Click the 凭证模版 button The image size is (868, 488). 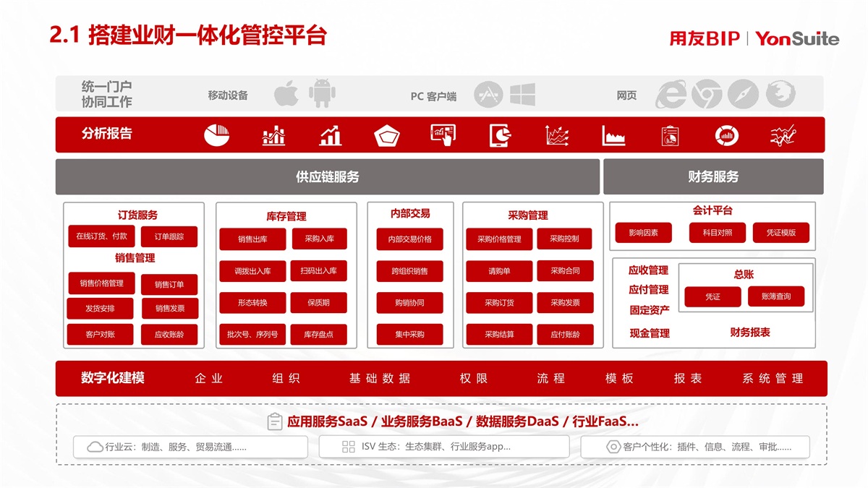tap(780, 233)
